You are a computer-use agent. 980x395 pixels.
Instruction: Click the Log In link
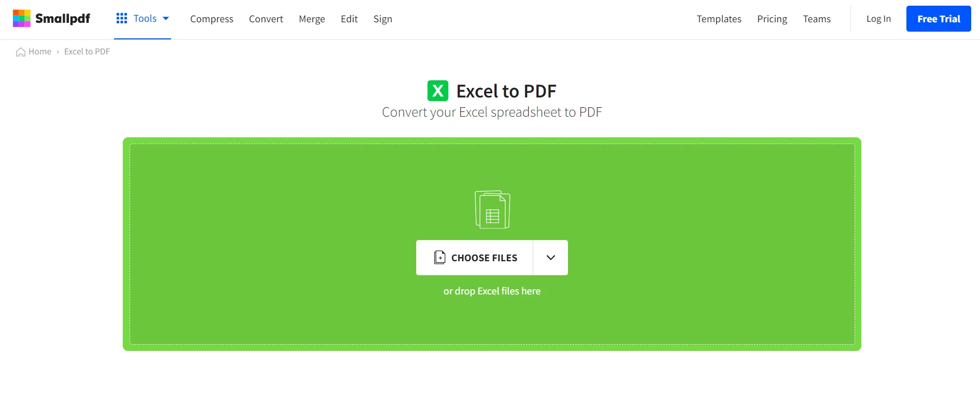[878, 19]
